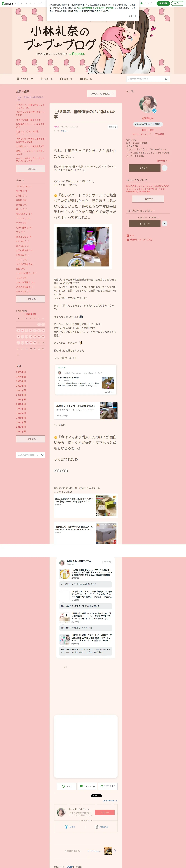Click the search magnifier icon in blog header
This screenshot has height=868, width=186.
166,79
